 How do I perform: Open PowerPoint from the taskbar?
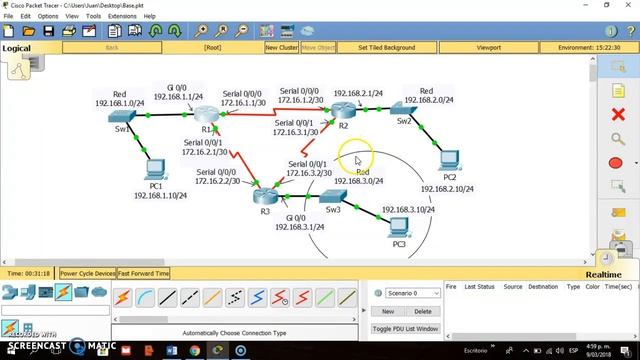(x=149, y=351)
